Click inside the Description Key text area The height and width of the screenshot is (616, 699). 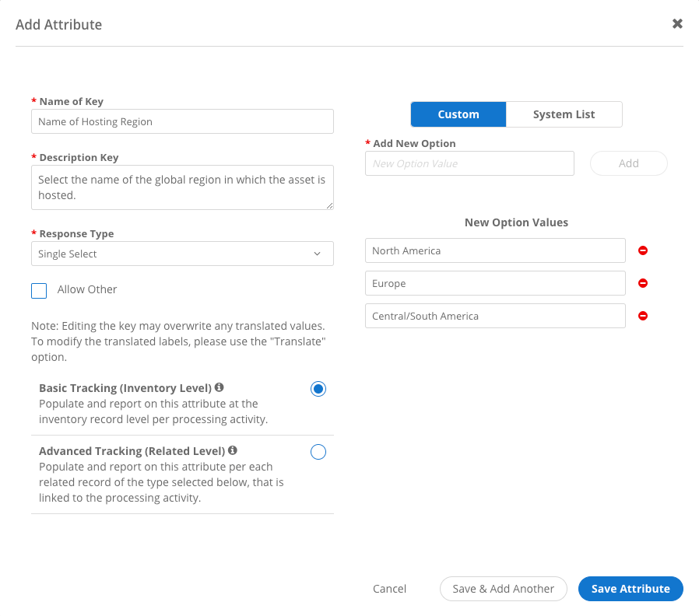[182, 187]
